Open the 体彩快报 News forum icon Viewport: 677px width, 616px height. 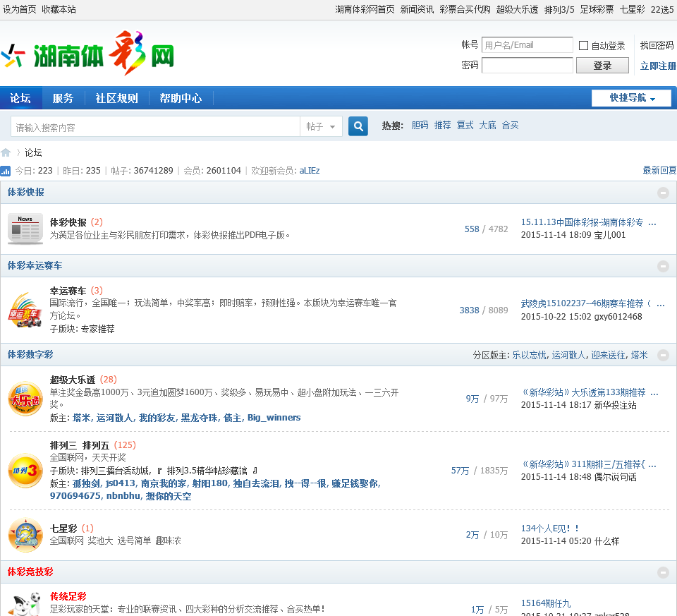(x=25, y=229)
